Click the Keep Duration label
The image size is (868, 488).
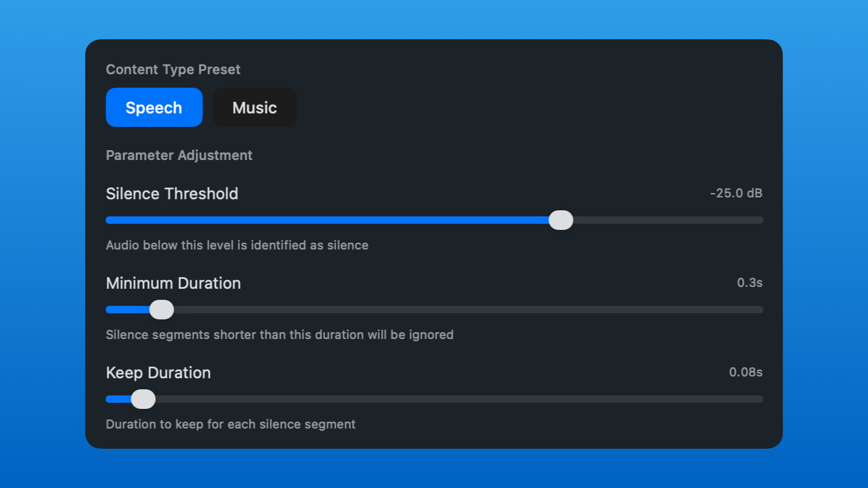coord(158,373)
